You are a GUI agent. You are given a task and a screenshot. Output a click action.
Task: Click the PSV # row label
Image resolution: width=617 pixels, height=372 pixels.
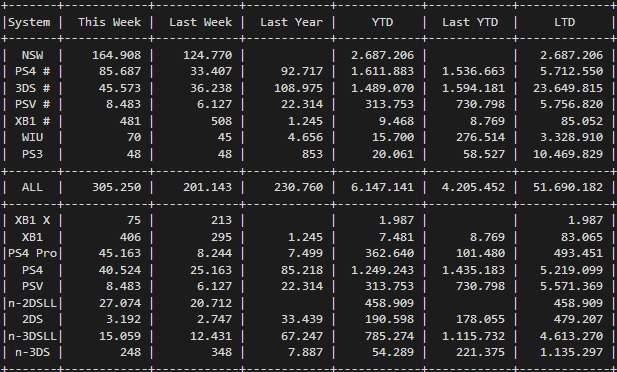(x=33, y=104)
